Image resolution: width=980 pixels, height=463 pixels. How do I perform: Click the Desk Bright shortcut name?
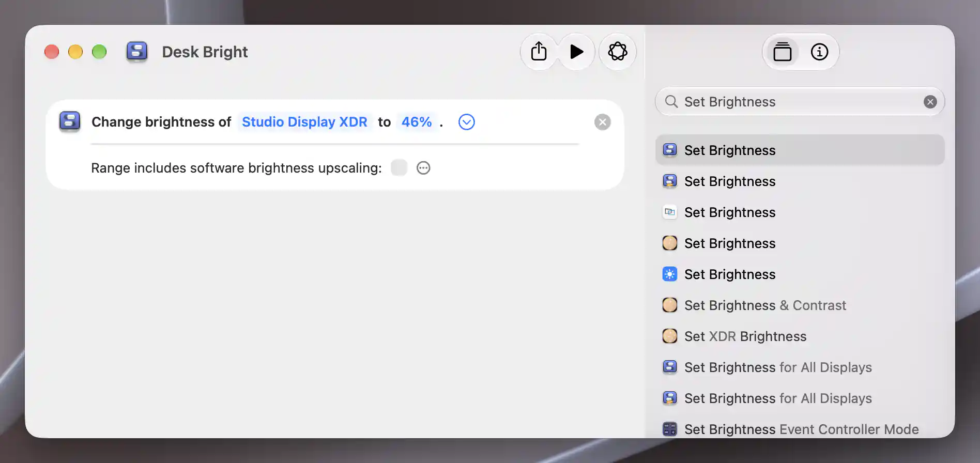pos(205,52)
